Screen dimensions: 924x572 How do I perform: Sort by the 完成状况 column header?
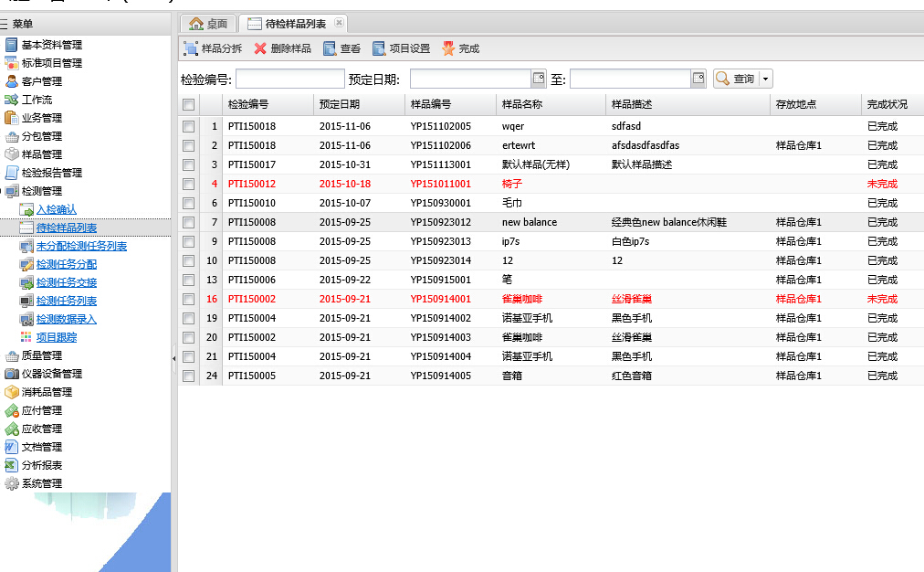click(887, 105)
